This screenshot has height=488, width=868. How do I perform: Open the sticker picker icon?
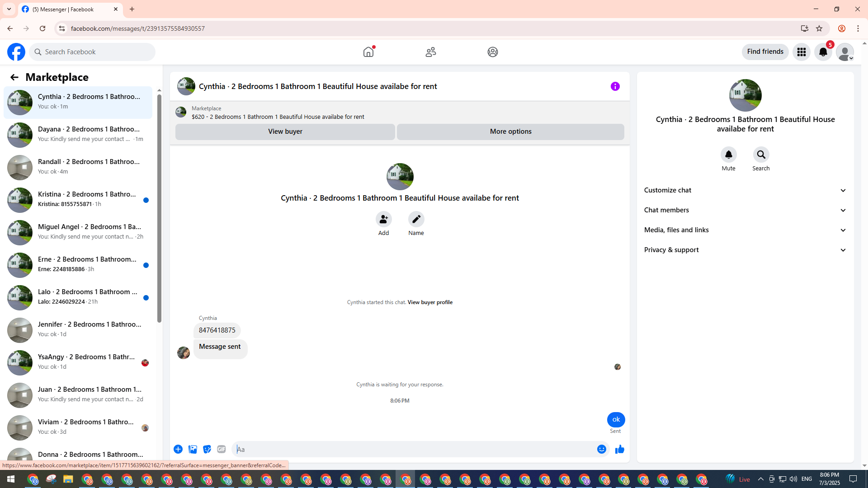click(207, 449)
